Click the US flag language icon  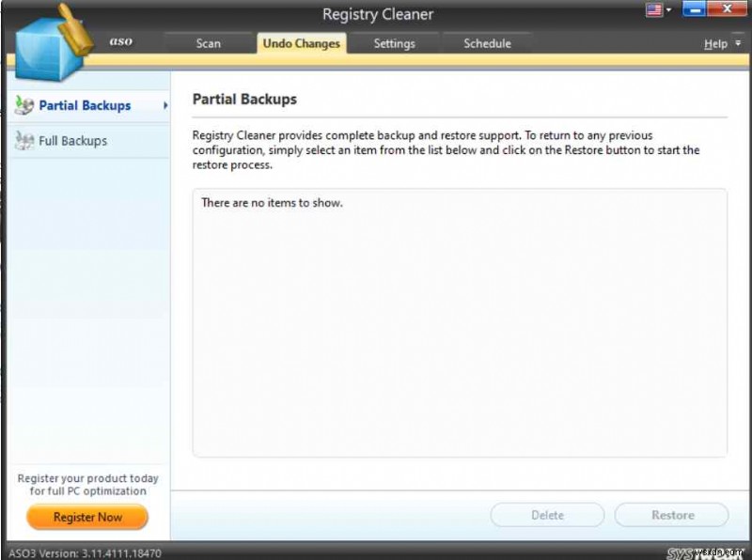(x=654, y=9)
